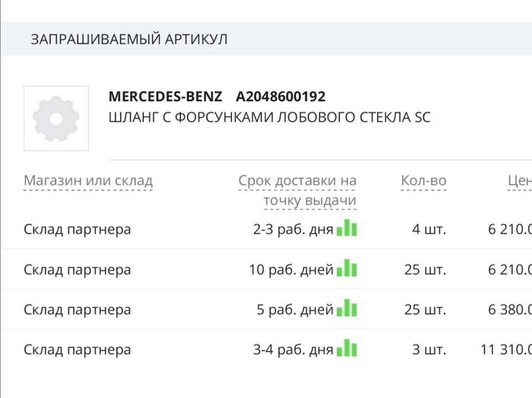Click the MERCEDES-BENZ brand name
The height and width of the screenshot is (398, 532).
click(165, 96)
